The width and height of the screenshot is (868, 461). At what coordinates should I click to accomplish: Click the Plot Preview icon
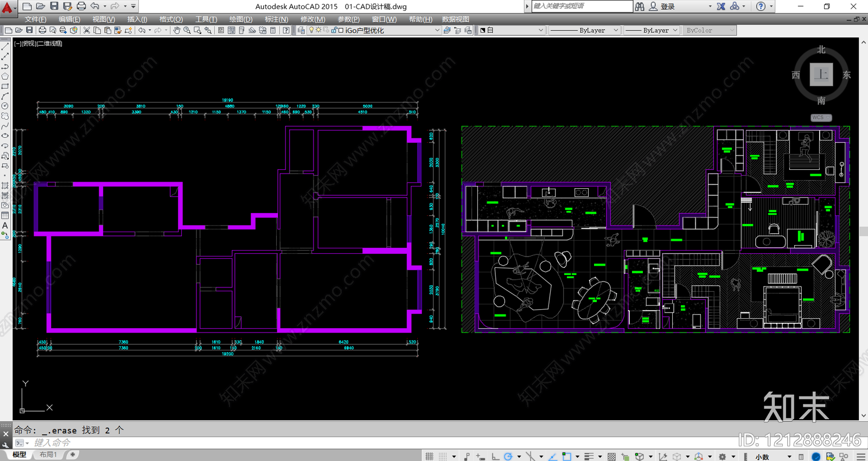pyautogui.click(x=53, y=30)
